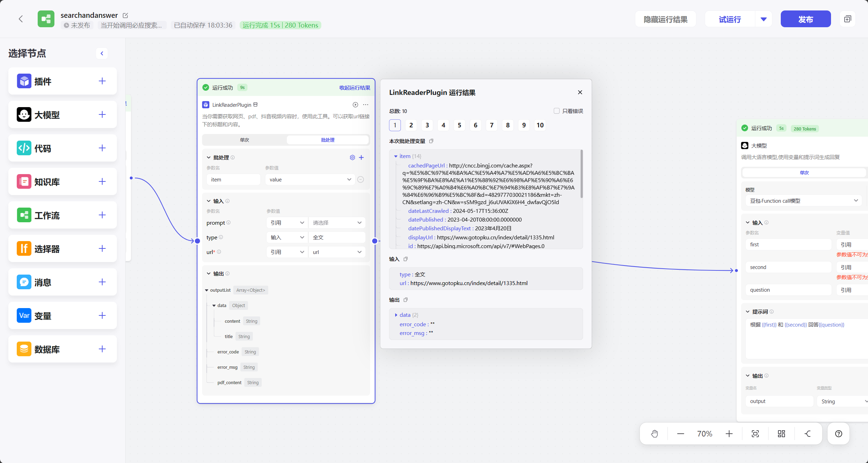Open the 豆包 Function call model dropdown

click(x=803, y=201)
